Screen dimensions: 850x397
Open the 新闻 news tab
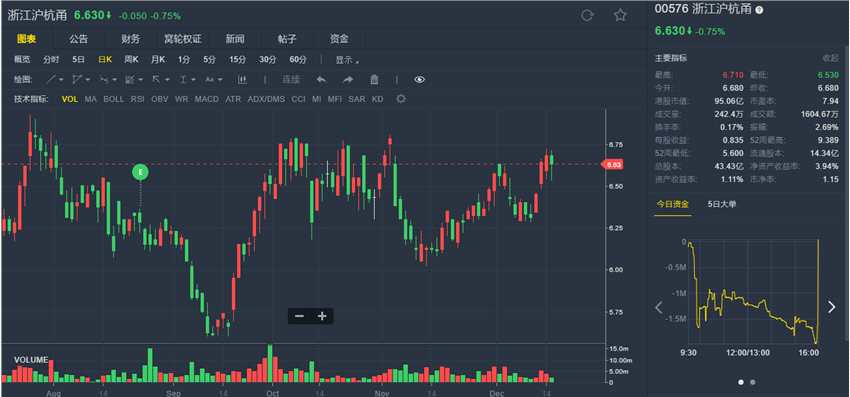tap(235, 39)
